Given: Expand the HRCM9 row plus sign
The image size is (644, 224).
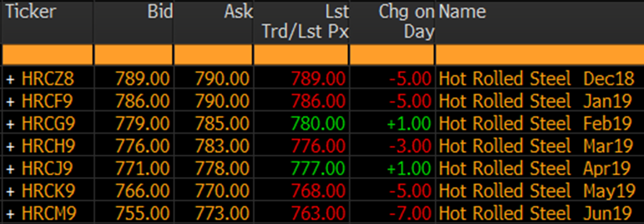Looking at the screenshot, I should click(10, 213).
